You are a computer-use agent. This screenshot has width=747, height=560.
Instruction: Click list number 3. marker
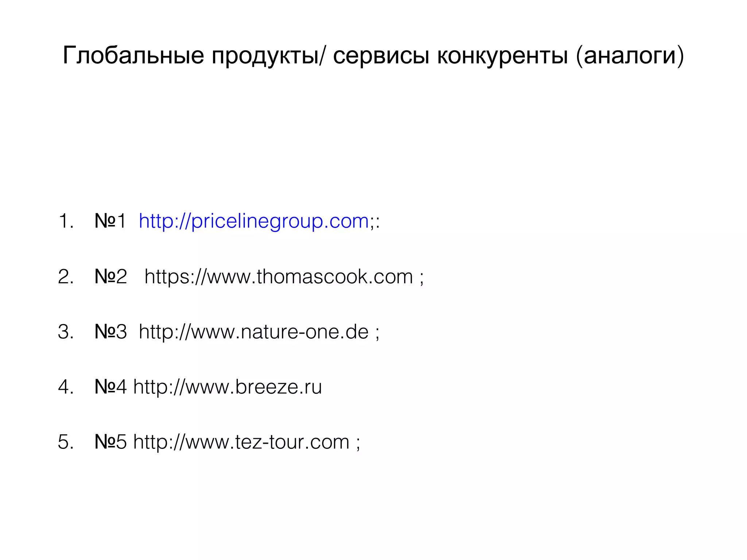(66, 332)
